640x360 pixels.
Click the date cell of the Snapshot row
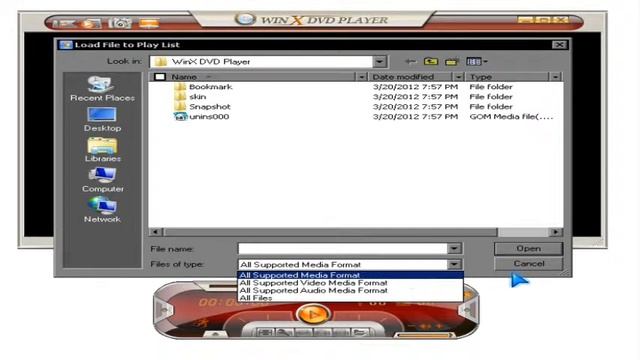pos(415,107)
